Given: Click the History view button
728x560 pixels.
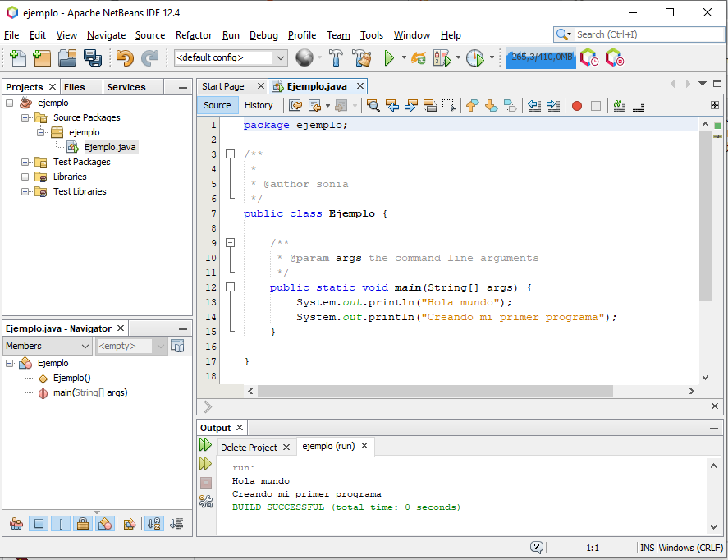Looking at the screenshot, I should coord(259,105).
